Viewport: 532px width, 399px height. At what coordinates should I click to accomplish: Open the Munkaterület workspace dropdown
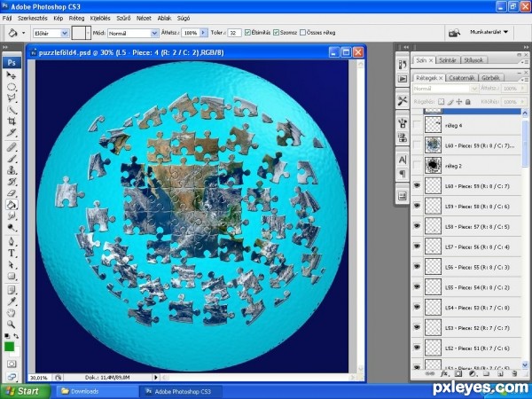pos(489,32)
